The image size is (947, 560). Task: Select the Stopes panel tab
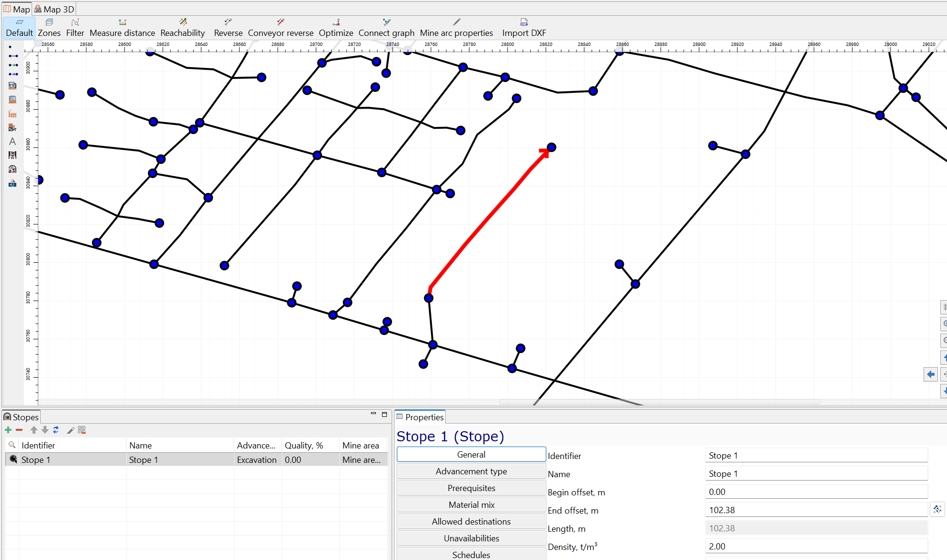21,417
